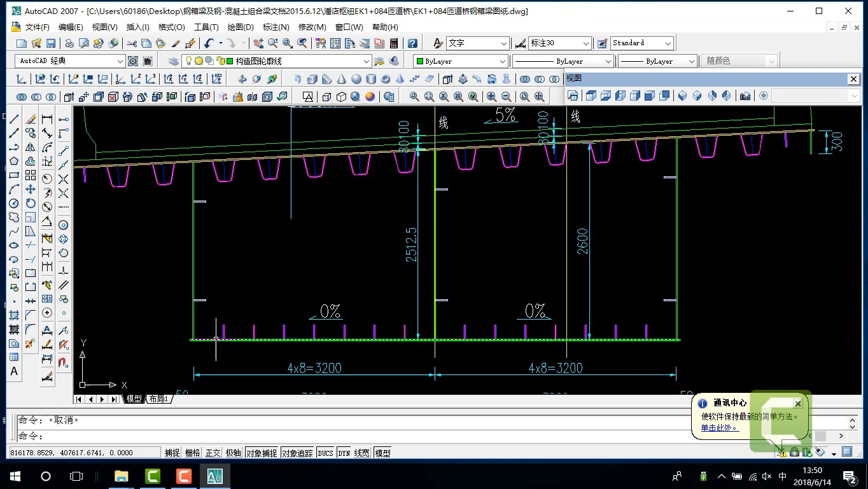Viewport: 868px width, 489px height.
Task: Toggle 正交 ortho mode in status bar
Action: pyautogui.click(x=213, y=453)
